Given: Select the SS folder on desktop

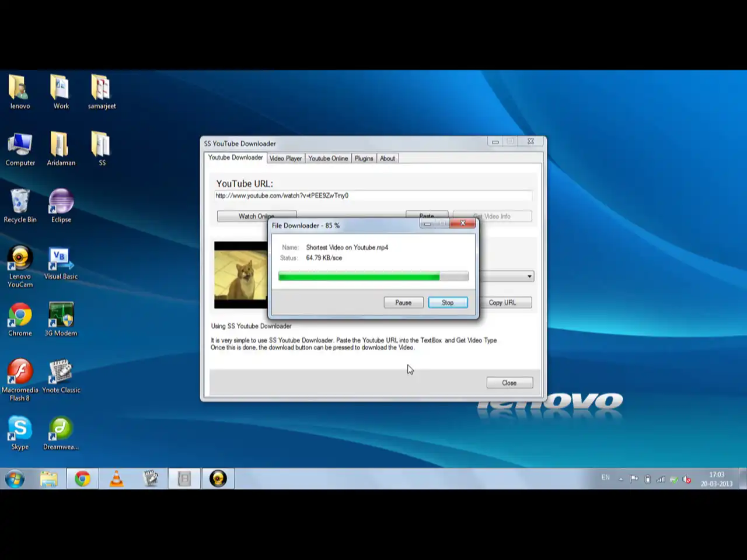Looking at the screenshot, I should click(x=102, y=149).
